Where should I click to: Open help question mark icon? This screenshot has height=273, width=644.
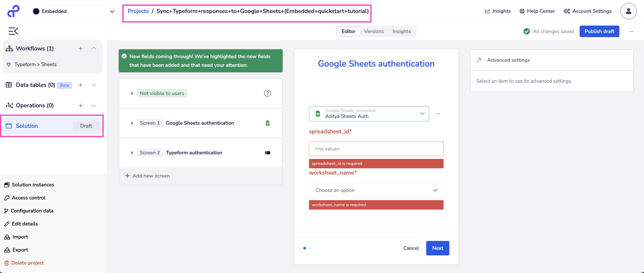tap(267, 93)
